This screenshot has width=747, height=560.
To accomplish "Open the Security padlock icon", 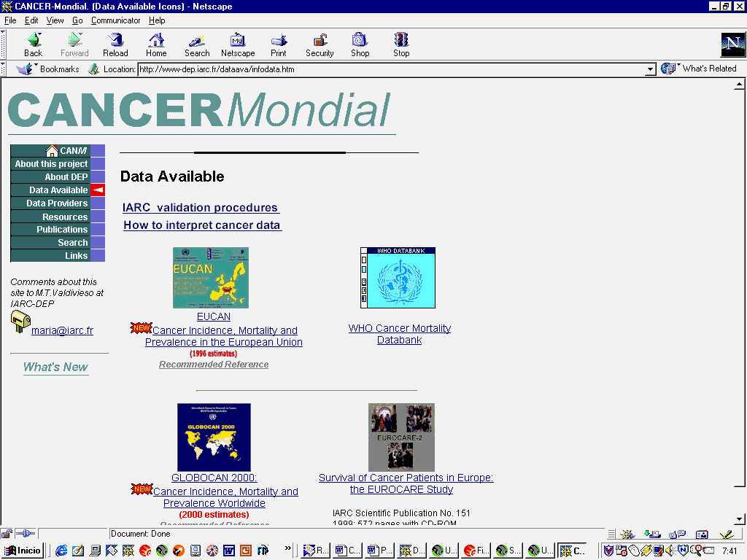I will tap(320, 41).
